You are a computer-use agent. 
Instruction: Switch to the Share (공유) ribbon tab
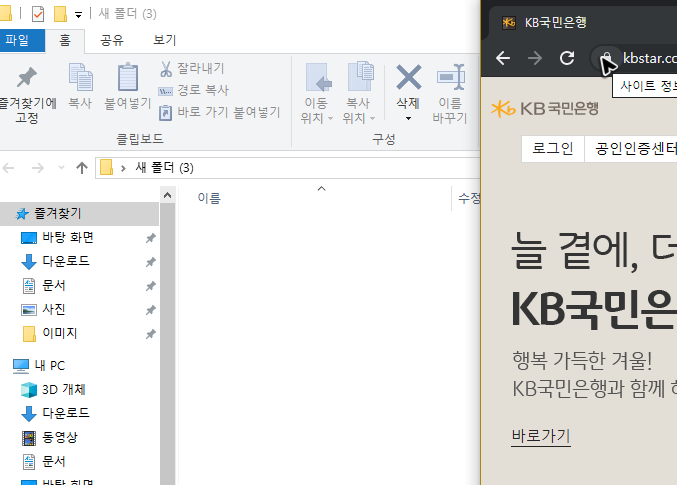112,41
